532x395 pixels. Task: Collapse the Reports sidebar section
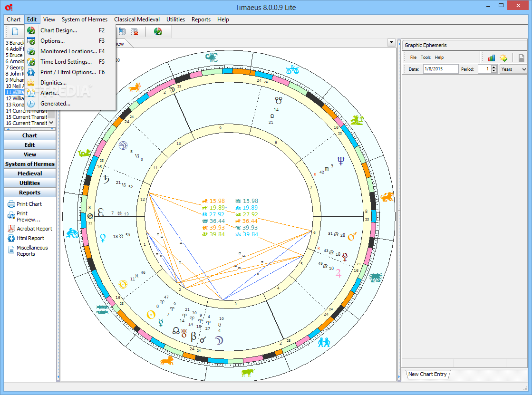pos(30,193)
